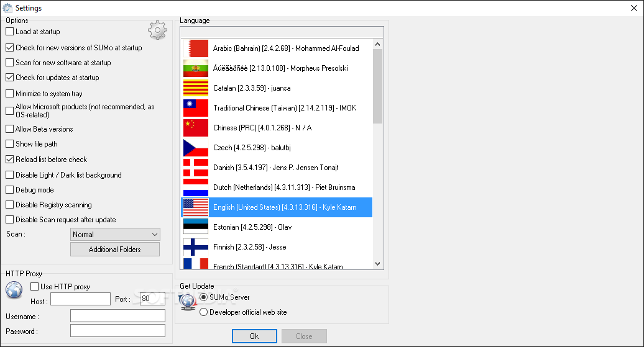Click the Czech flag icon
The height and width of the screenshot is (347, 644).
[x=196, y=148]
